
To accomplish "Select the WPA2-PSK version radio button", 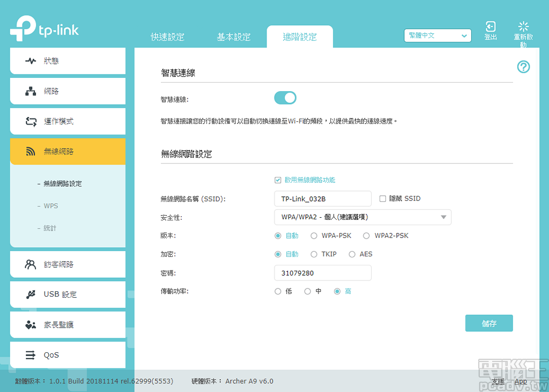I will pos(367,236).
